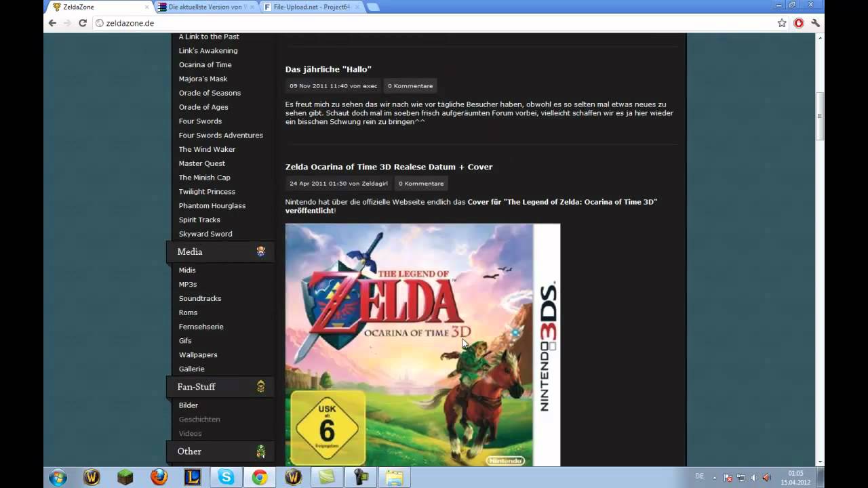Open the camera recorder taskbar app
868x488 pixels.
tap(360, 477)
